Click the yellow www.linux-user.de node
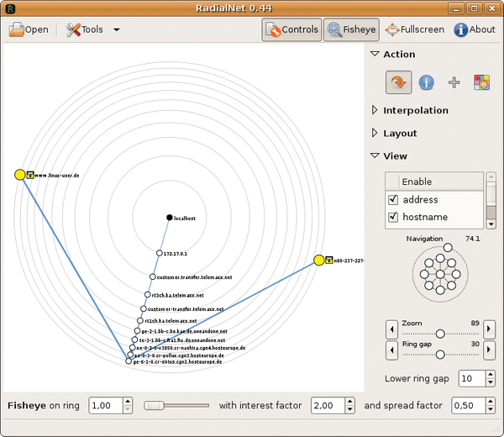The image size is (504, 437). point(20,175)
